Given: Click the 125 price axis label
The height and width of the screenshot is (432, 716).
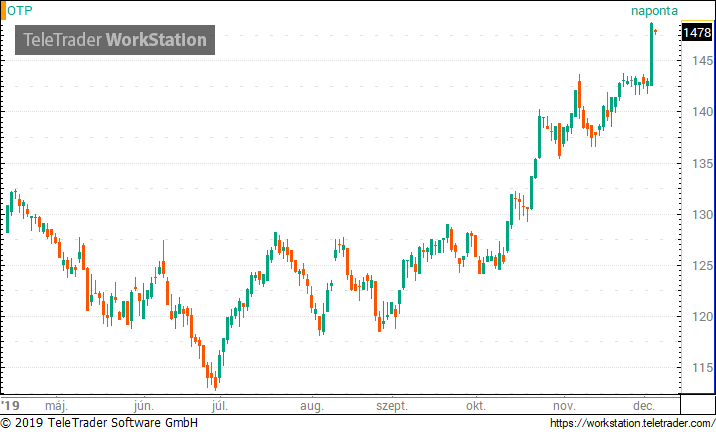Looking at the screenshot, I should click(702, 265).
